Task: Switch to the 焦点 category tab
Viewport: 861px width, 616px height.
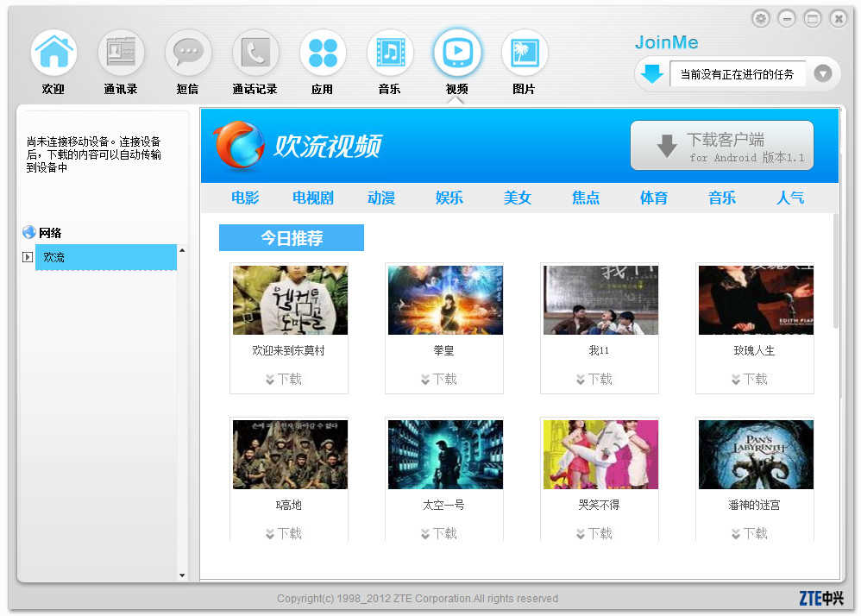Action: [585, 198]
